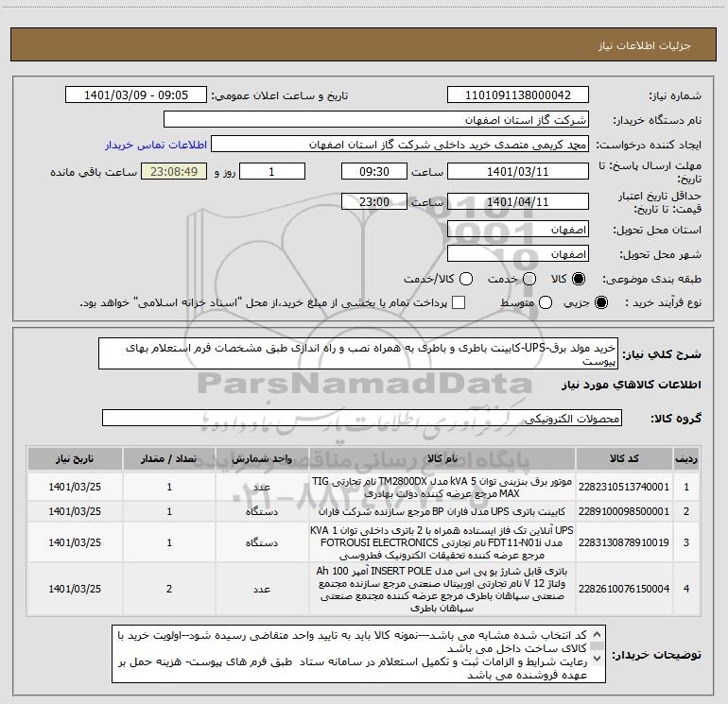Click the تاریخ نیاز column header

(75, 458)
